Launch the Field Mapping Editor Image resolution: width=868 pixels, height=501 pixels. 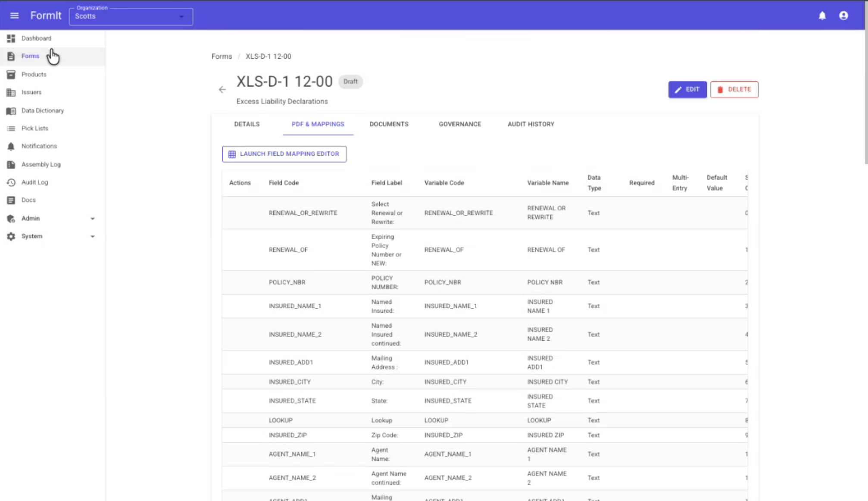tap(284, 154)
